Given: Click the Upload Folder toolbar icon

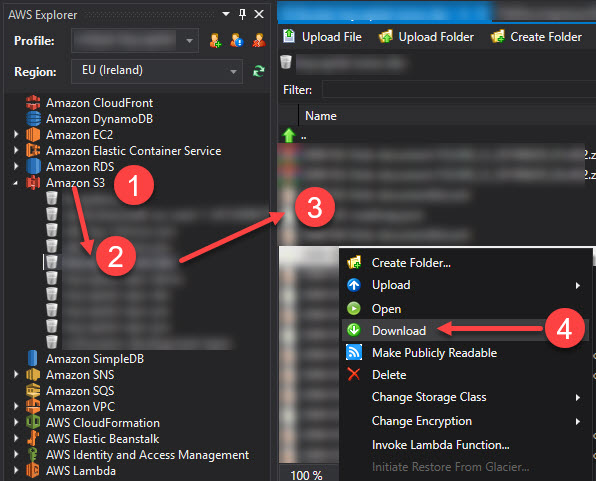Looking at the screenshot, I should pos(385,37).
